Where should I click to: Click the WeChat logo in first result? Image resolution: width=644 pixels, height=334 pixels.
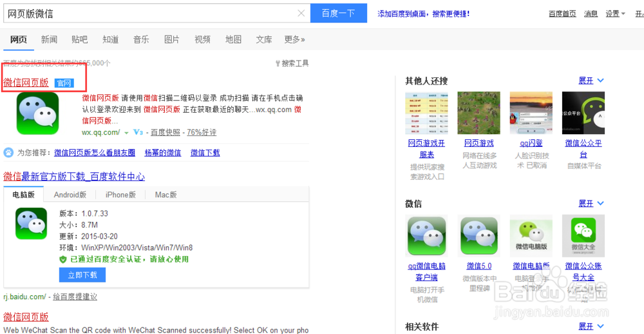38,113
